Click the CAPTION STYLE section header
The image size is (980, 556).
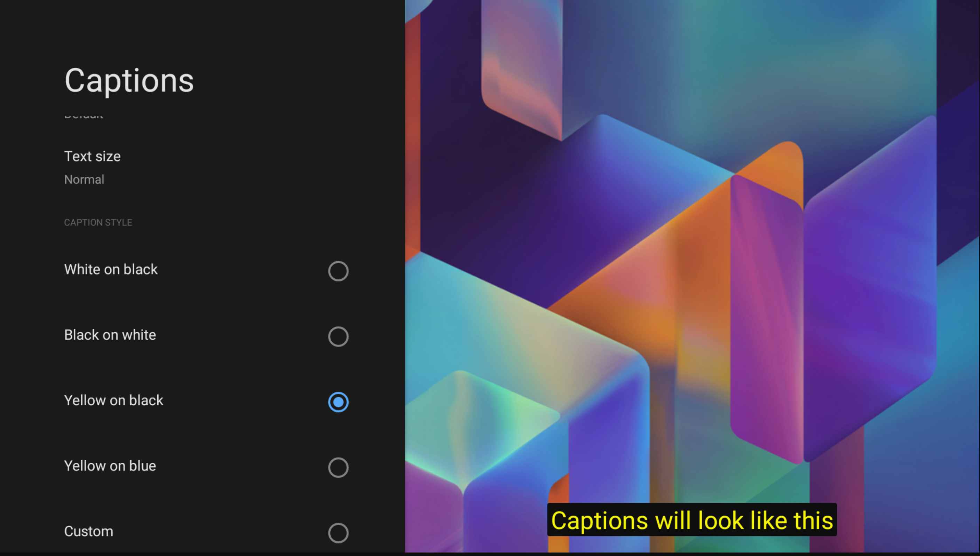click(98, 222)
